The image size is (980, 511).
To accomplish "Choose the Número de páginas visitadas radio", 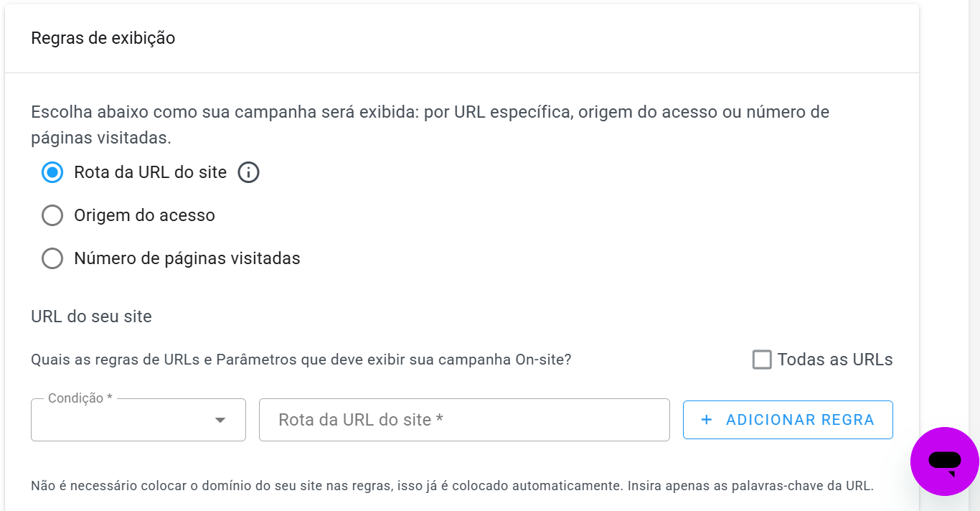I will (52, 258).
